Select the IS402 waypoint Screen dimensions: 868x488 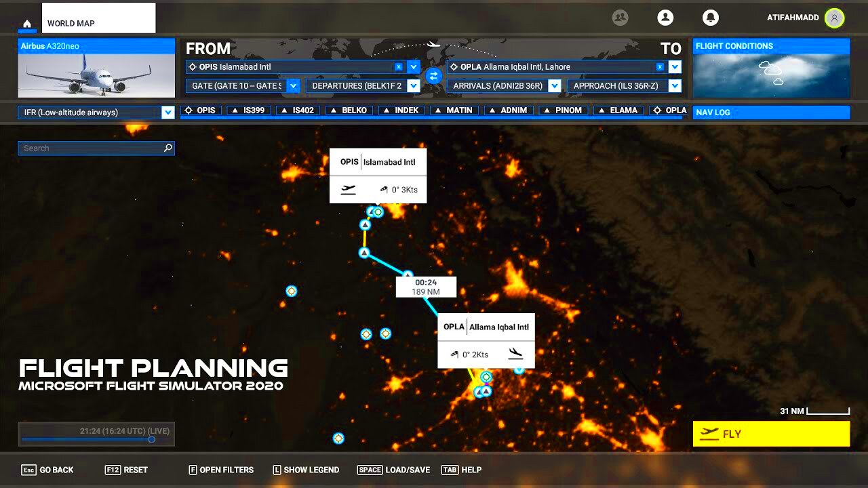(x=298, y=110)
